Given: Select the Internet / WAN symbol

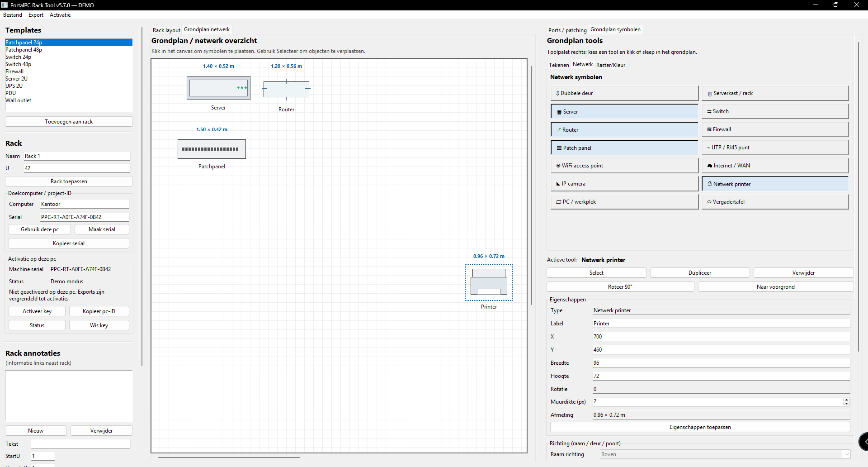Looking at the screenshot, I should pos(775,166).
